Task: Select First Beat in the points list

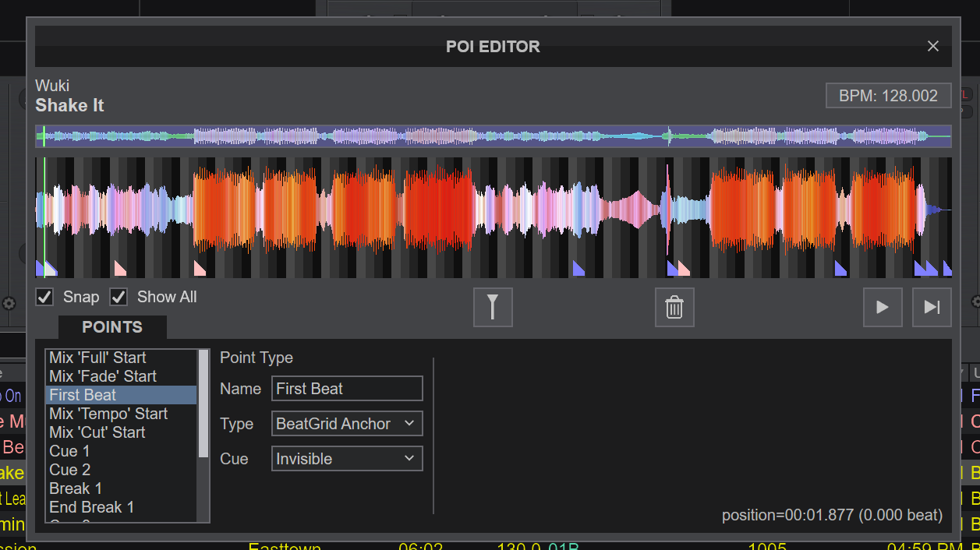Action: (121, 395)
